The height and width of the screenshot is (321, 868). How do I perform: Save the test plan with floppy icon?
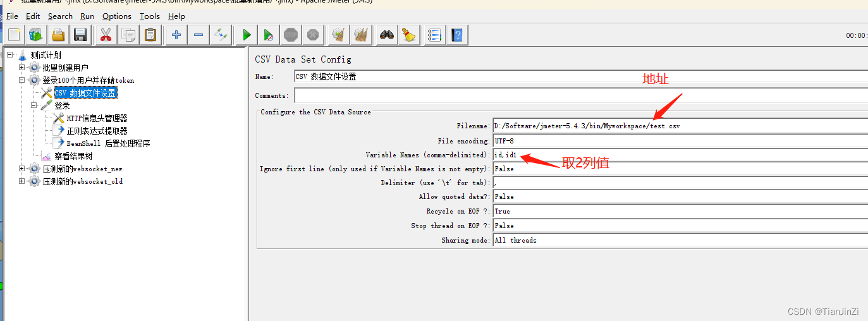tap(80, 35)
